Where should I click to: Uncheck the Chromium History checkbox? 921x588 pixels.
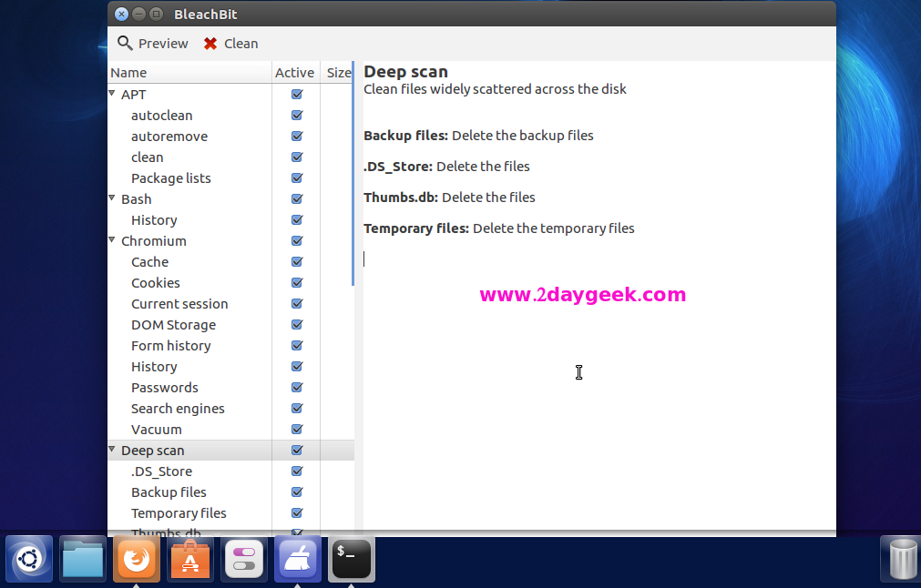pos(297,367)
